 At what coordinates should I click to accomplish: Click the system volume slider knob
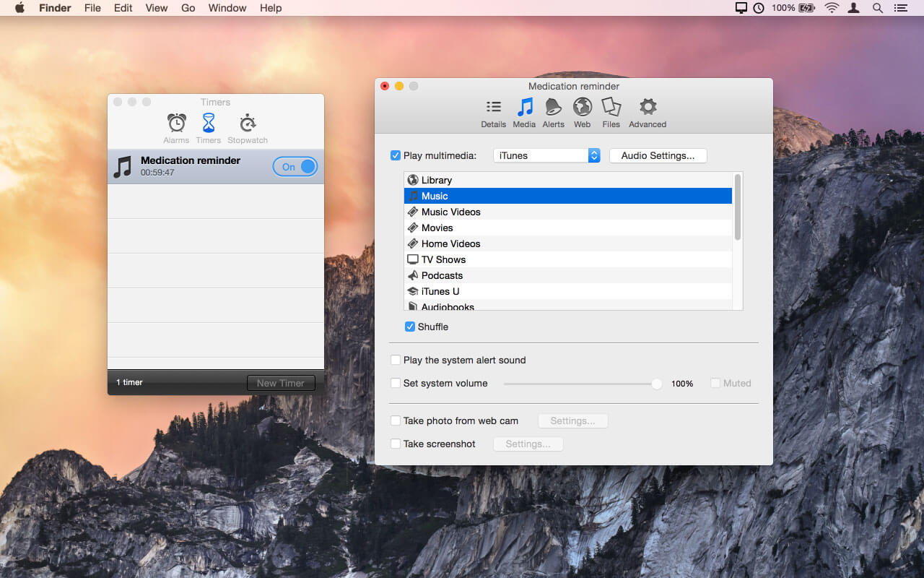[x=656, y=384]
